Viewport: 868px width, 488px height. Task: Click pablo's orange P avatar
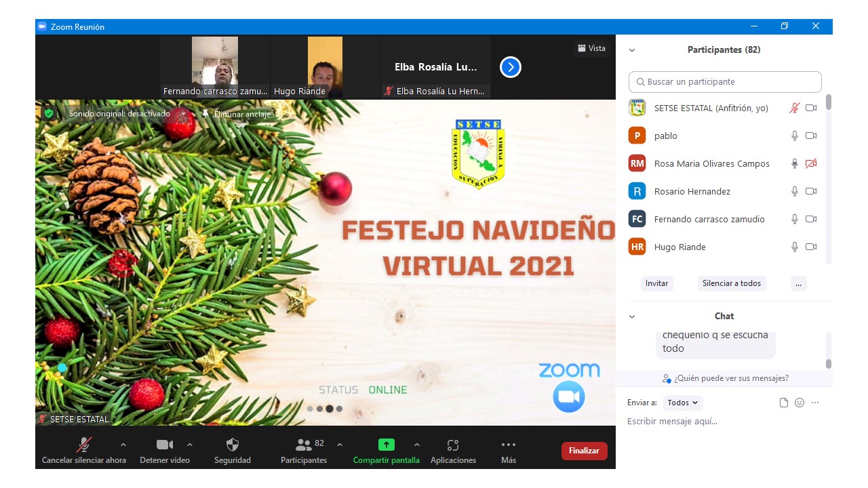[637, 136]
